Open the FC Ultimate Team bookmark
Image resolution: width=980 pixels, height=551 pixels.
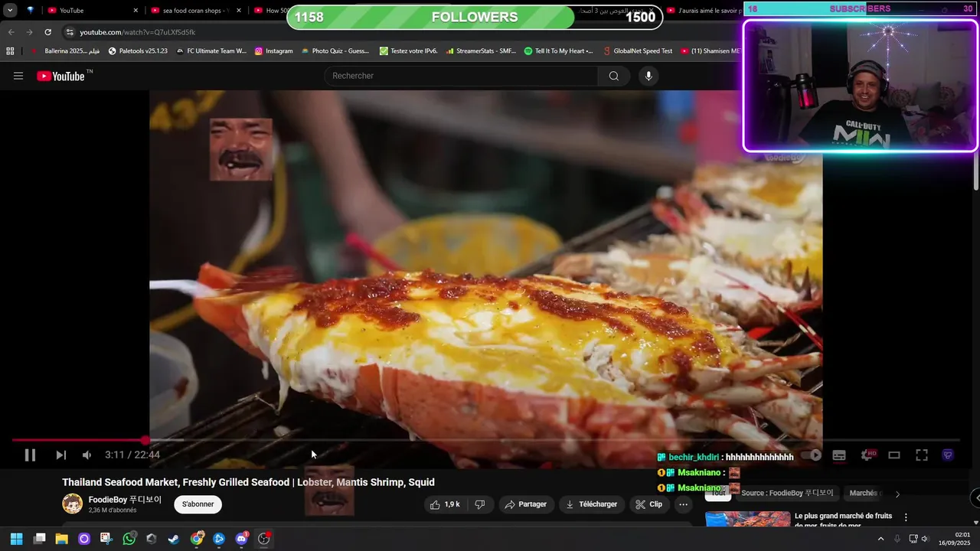211,51
